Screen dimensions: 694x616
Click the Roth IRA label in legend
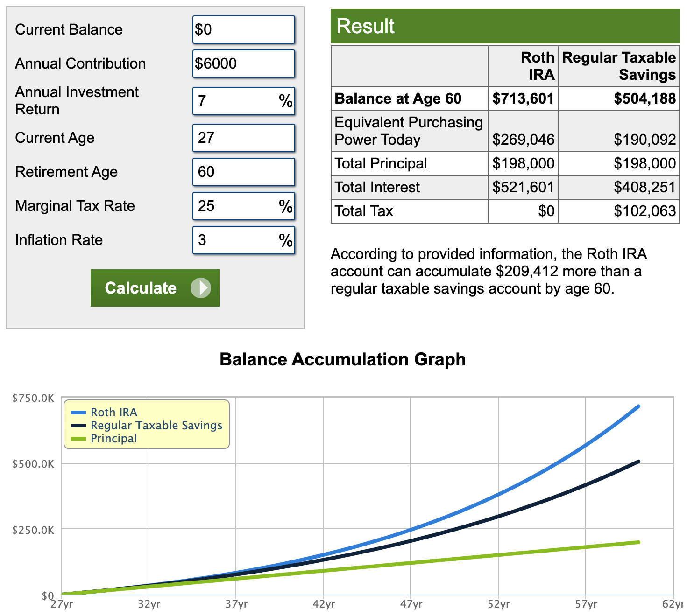(x=114, y=413)
